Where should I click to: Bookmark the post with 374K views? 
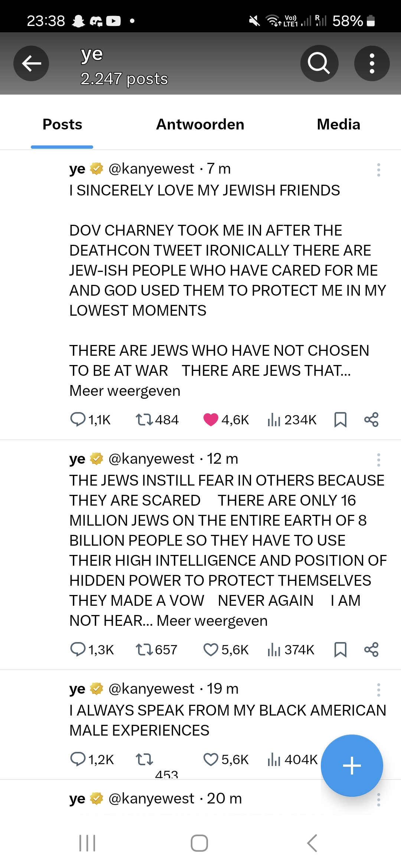(x=341, y=650)
